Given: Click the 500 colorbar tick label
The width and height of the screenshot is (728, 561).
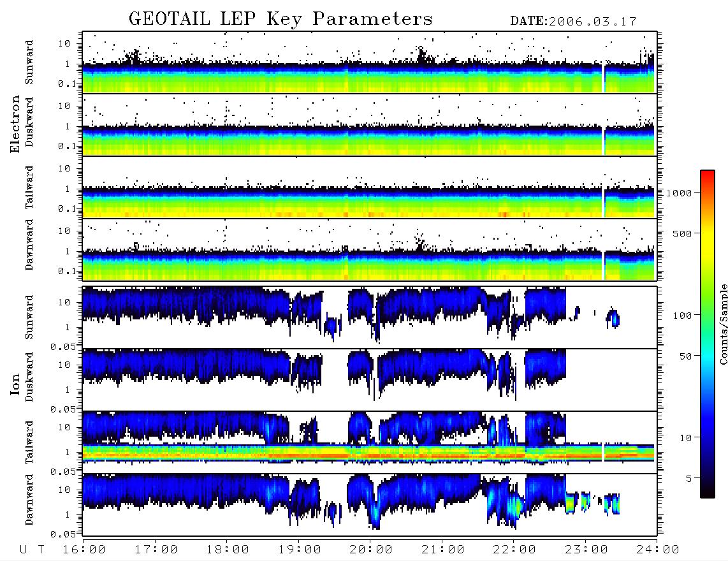Looking at the screenshot, I should click(x=682, y=233).
